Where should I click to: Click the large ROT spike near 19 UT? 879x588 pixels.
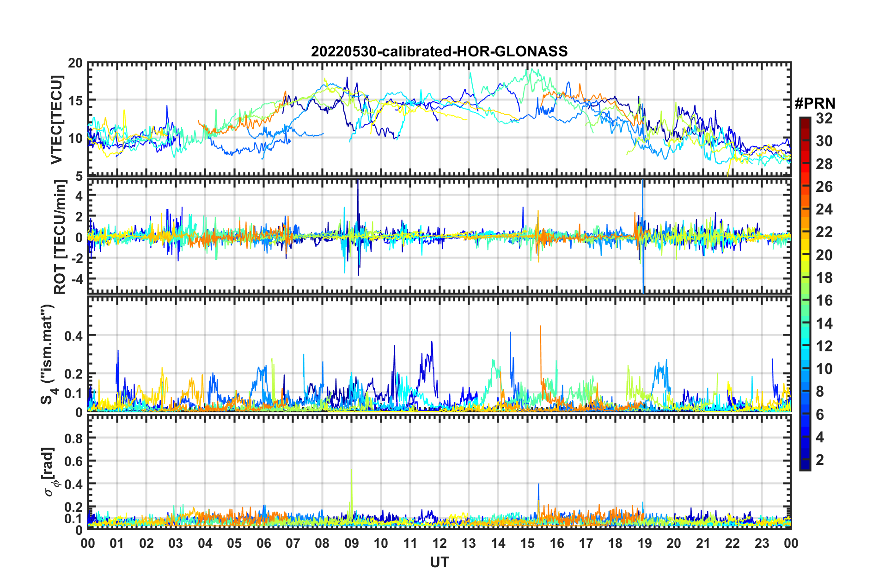tap(643, 236)
